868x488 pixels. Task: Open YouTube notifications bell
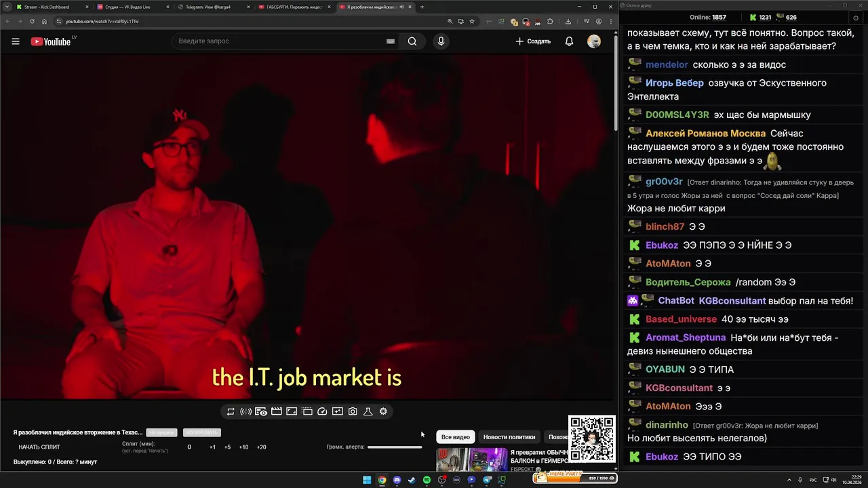[569, 41]
